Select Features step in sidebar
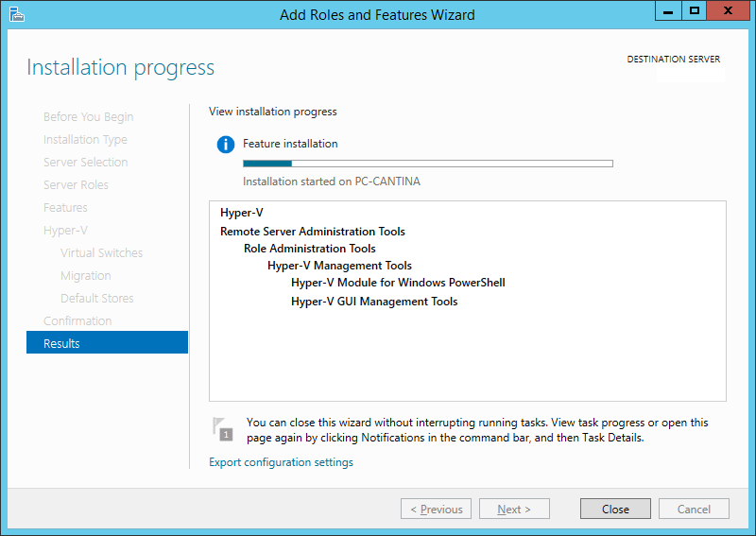Screen dimensions: 756x536 (65, 207)
